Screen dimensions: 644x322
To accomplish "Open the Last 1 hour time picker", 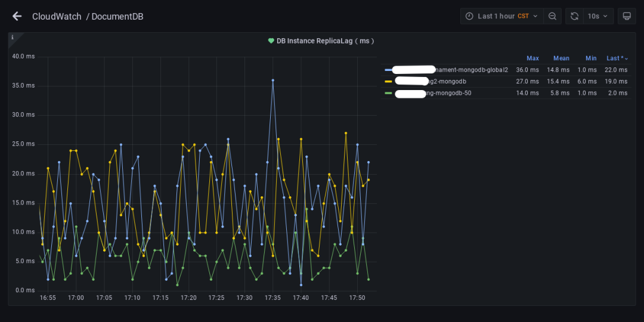I will (502, 16).
